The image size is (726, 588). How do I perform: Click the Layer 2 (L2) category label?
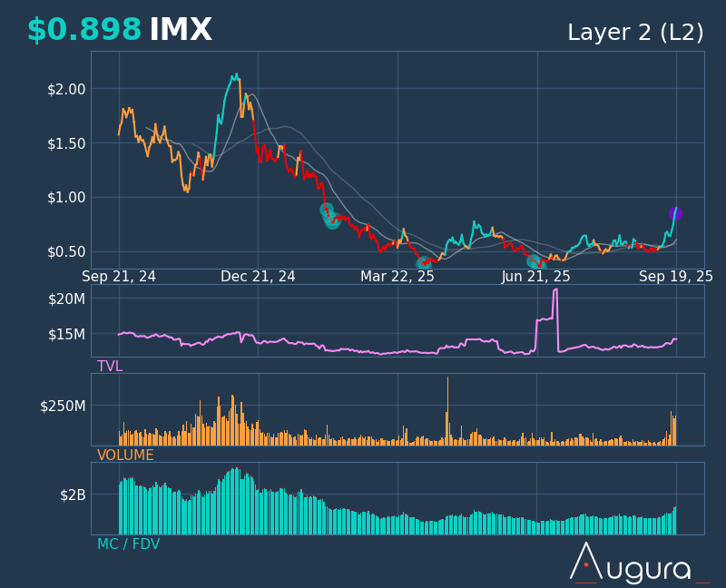point(635,33)
